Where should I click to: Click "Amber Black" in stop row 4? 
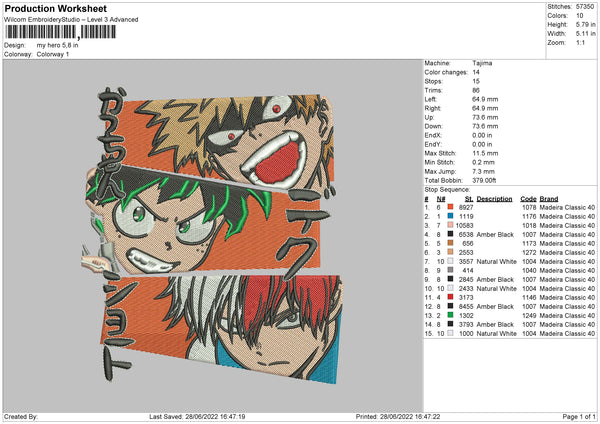[x=495, y=234]
